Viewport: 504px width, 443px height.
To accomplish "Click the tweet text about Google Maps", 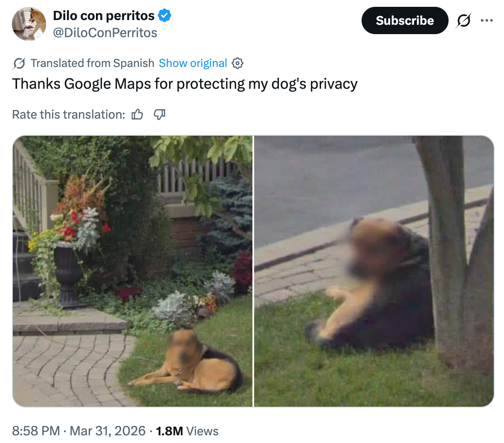I will coord(185,84).
